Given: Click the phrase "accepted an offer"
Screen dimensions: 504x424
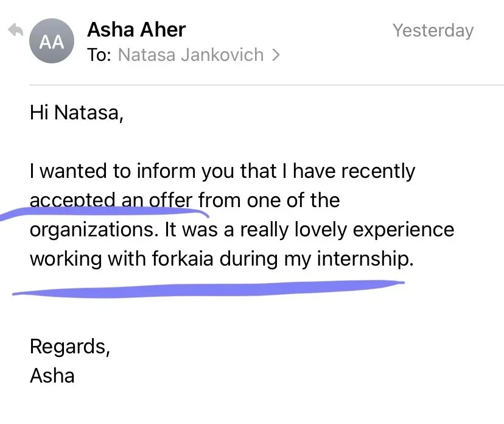Looking at the screenshot, I should pos(111,200).
